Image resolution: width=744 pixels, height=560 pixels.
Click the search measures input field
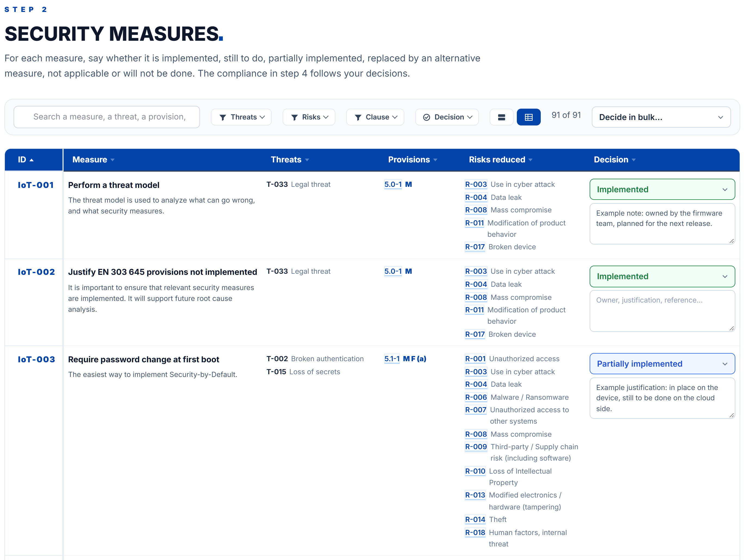tap(107, 117)
